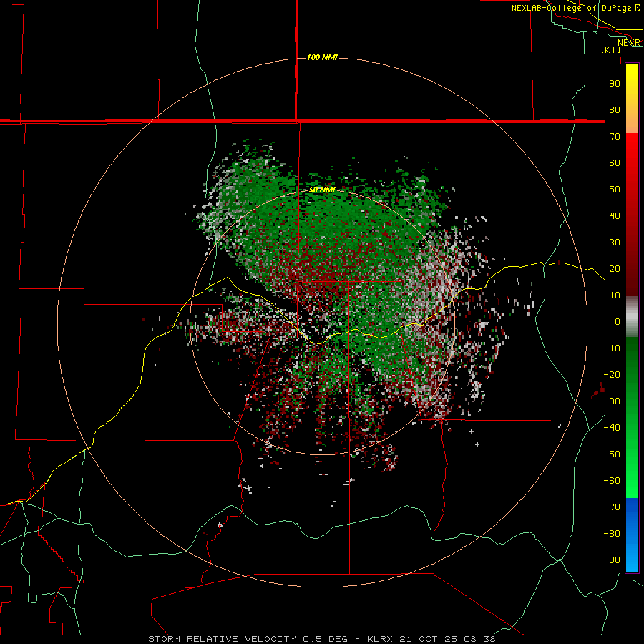Click the 10 value on the color scale
The height and width of the screenshot is (644, 644).
[615, 296]
